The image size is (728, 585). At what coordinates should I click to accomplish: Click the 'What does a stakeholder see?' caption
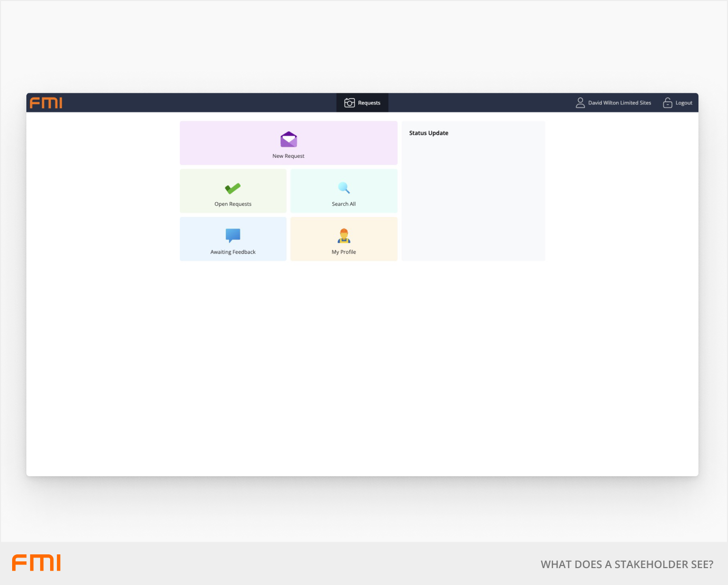click(627, 564)
